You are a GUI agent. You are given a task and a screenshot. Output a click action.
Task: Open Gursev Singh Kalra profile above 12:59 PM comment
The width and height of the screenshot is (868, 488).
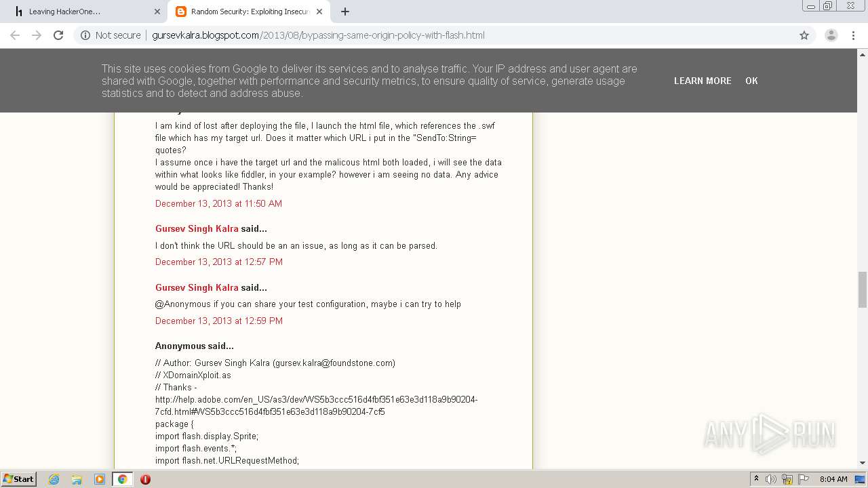(197, 288)
